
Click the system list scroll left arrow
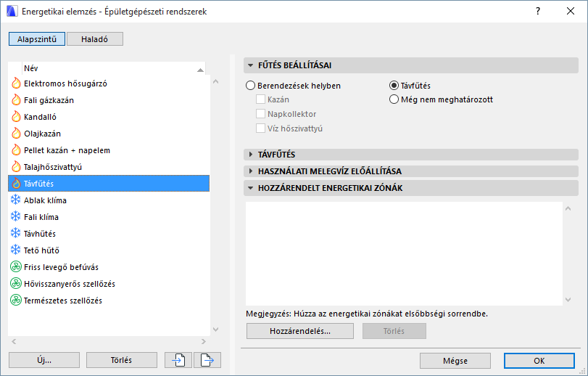tap(14, 341)
